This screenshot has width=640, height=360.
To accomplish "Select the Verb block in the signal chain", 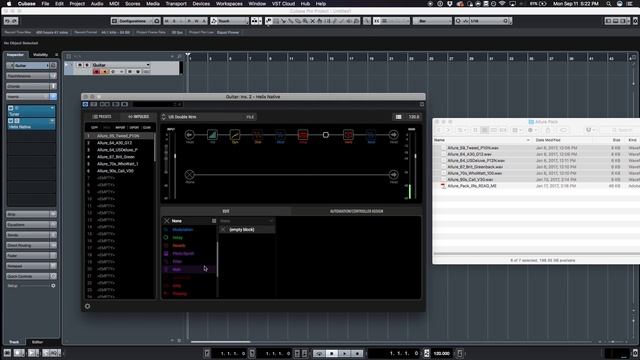I will (x=348, y=135).
